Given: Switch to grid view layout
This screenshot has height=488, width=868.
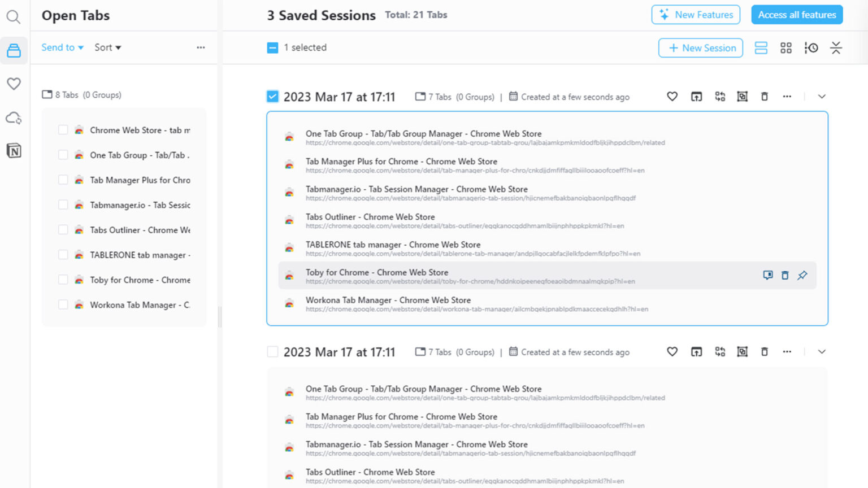Looking at the screenshot, I should tap(785, 48).
